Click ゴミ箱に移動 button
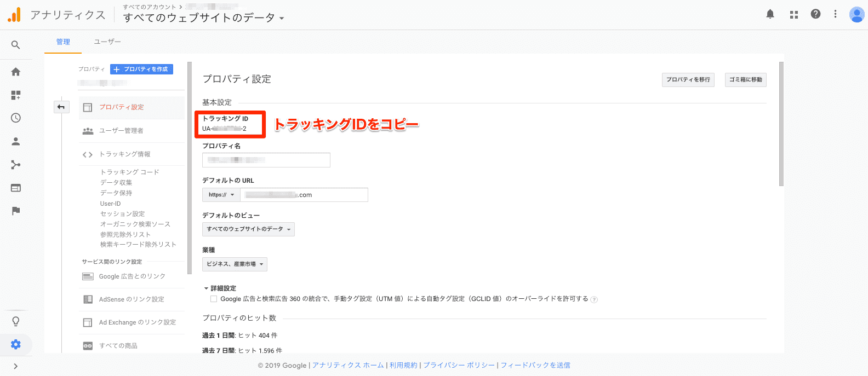The width and height of the screenshot is (868, 376). point(746,80)
